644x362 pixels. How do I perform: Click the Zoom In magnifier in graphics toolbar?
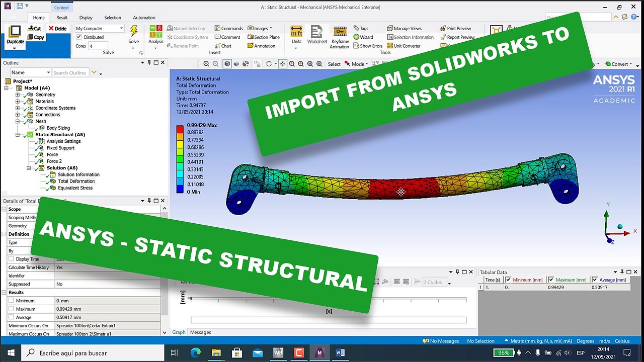pyautogui.click(x=206, y=64)
